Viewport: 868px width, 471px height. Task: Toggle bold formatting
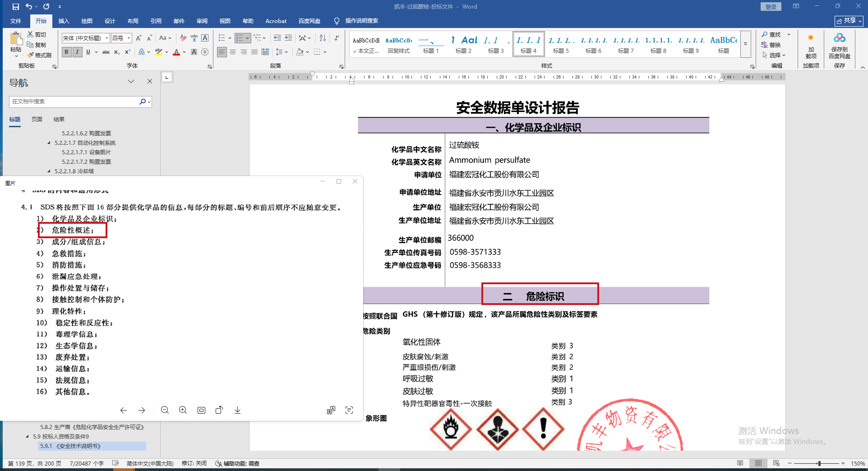(66, 52)
